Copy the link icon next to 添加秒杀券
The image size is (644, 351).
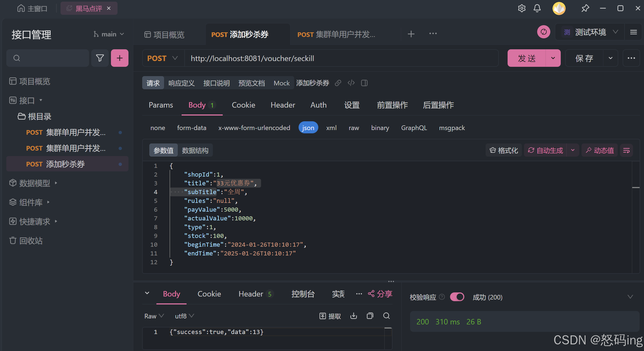point(338,83)
